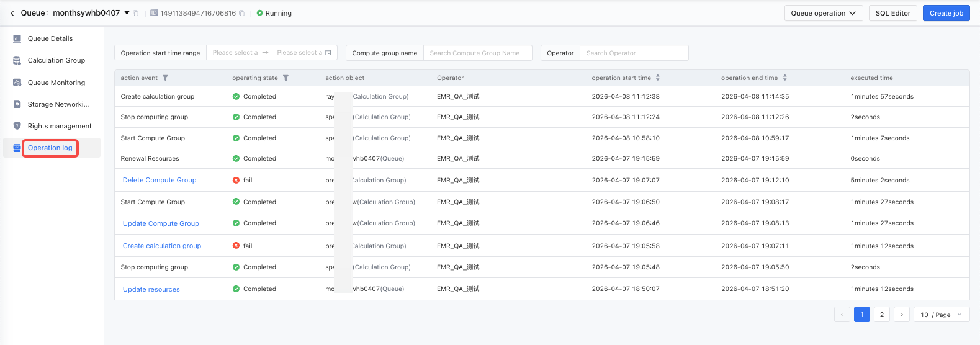Open the Update resources link
The width and height of the screenshot is (980, 345).
tap(151, 289)
